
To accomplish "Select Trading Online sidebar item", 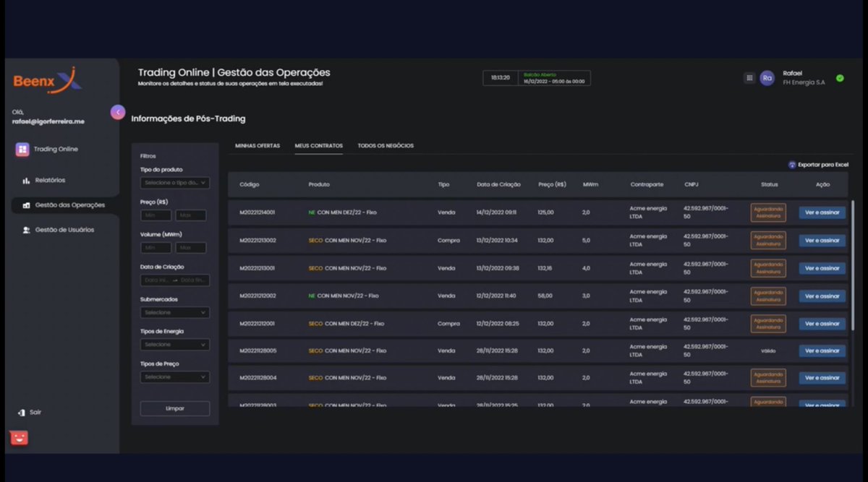I will pos(56,149).
